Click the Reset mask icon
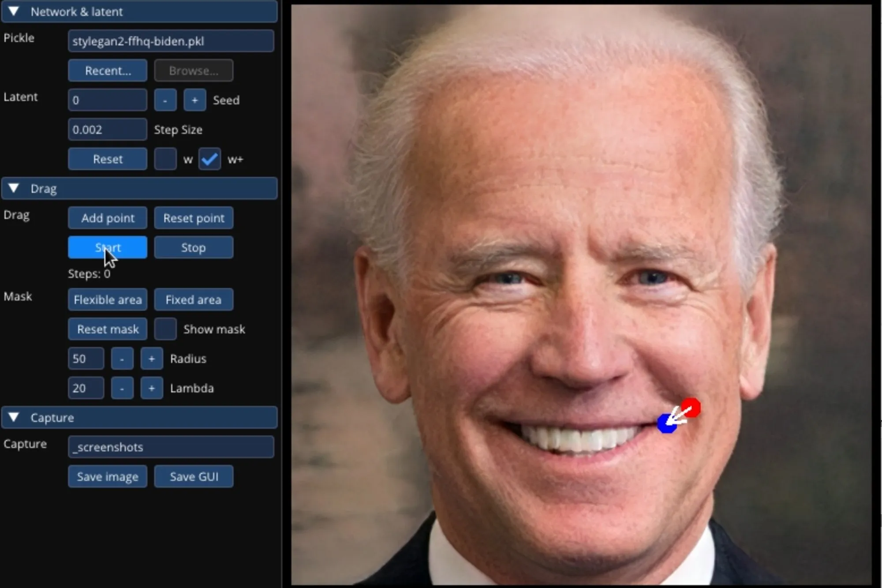882x588 pixels. [x=107, y=329]
